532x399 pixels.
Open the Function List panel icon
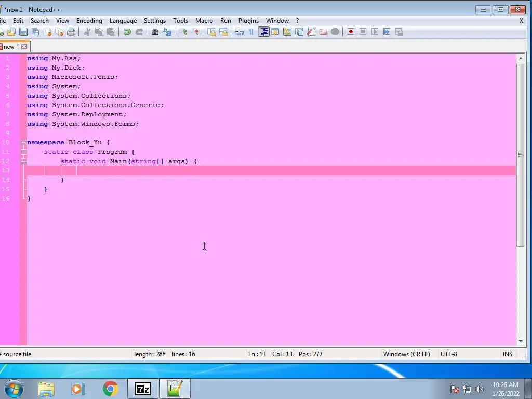click(311, 32)
